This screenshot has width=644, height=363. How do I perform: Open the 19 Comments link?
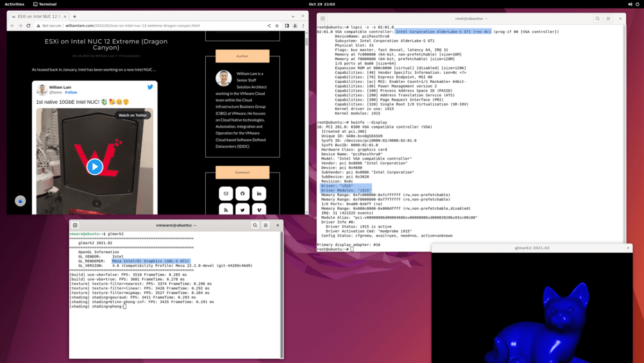click(x=129, y=56)
